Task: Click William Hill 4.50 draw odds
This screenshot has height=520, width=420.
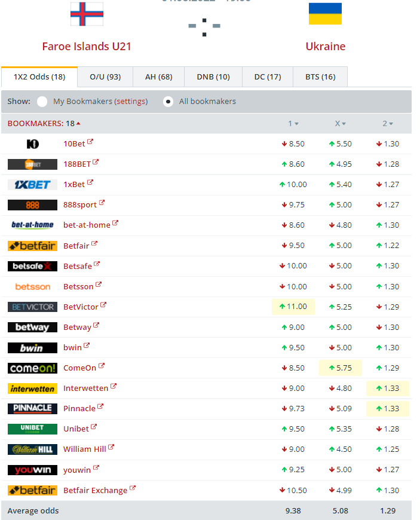Action: 341,449
